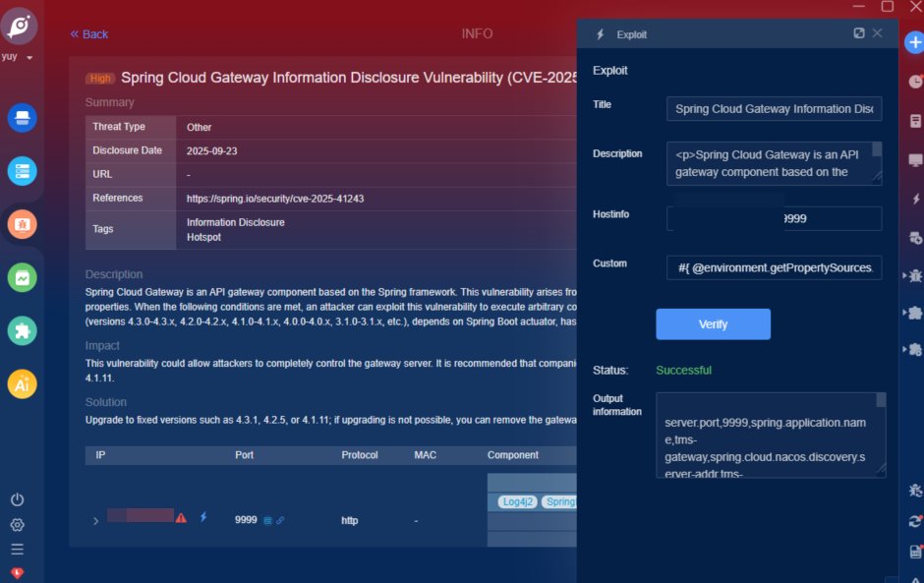
Task: Open the hamburger menu icon at bottom left
Action: (x=17, y=550)
